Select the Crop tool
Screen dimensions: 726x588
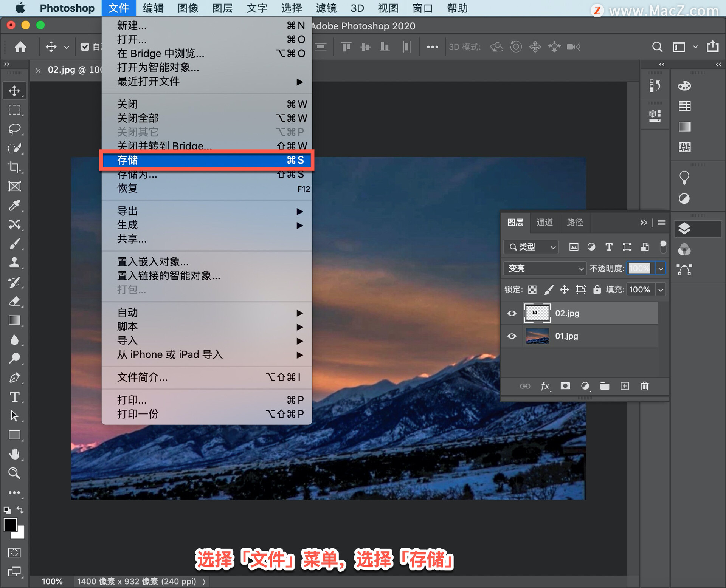(14, 167)
